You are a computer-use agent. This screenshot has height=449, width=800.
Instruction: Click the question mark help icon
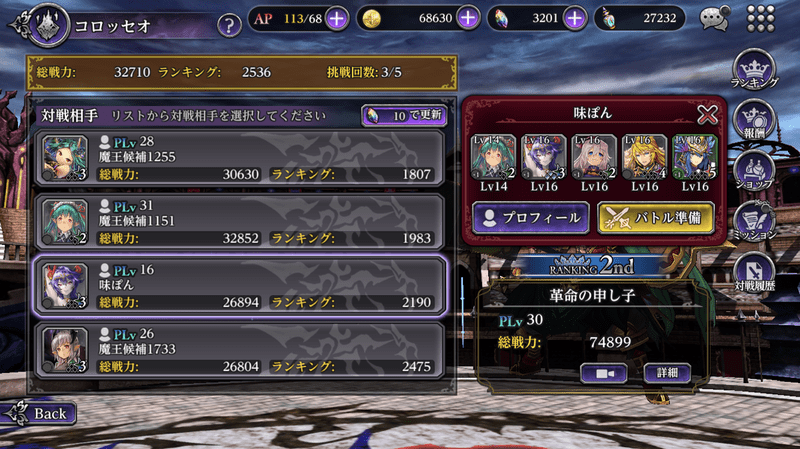(229, 25)
